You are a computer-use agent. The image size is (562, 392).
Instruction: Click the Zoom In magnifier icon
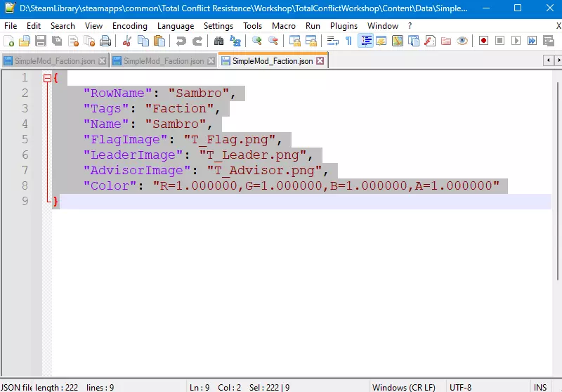(257, 41)
